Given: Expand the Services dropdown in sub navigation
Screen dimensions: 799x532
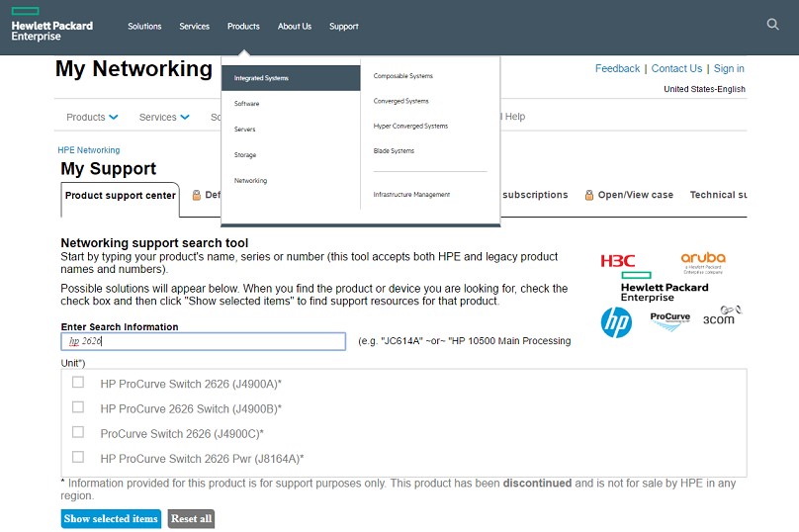Looking at the screenshot, I should (164, 118).
